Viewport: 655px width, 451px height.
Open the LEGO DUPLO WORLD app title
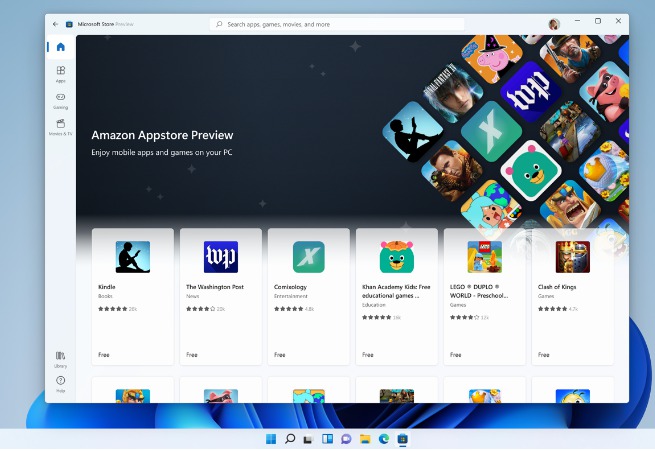pyautogui.click(x=479, y=291)
